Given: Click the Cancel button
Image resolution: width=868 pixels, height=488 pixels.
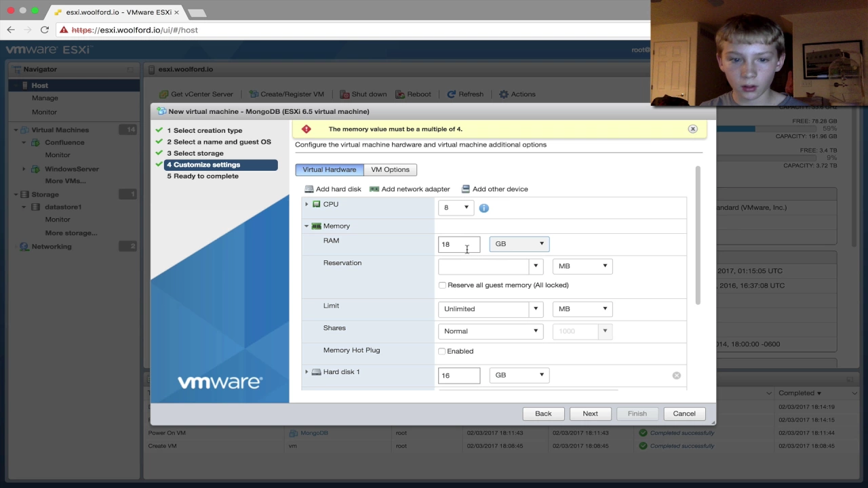Looking at the screenshot, I should 684,413.
